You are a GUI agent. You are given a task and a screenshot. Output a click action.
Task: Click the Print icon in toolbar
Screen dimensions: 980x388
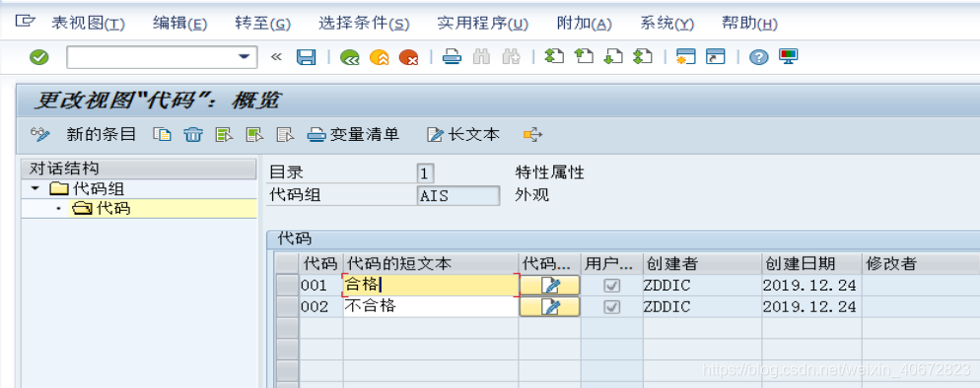pyautogui.click(x=452, y=57)
